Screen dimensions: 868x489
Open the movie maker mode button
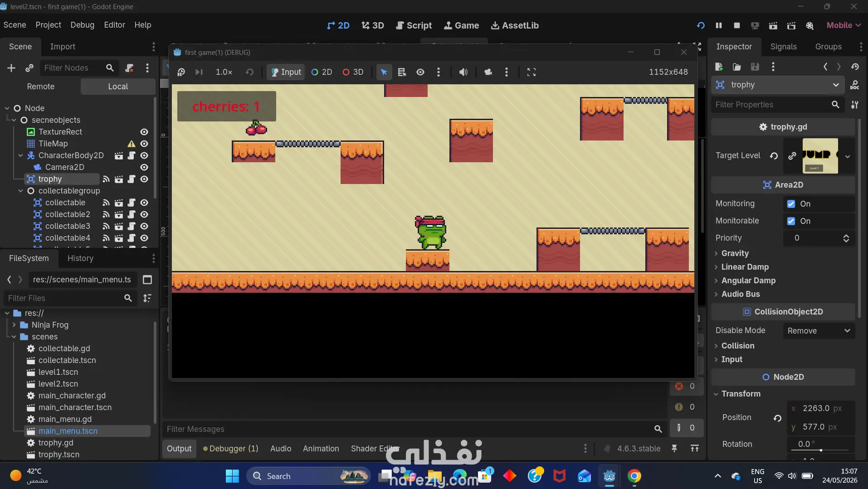pos(809,25)
